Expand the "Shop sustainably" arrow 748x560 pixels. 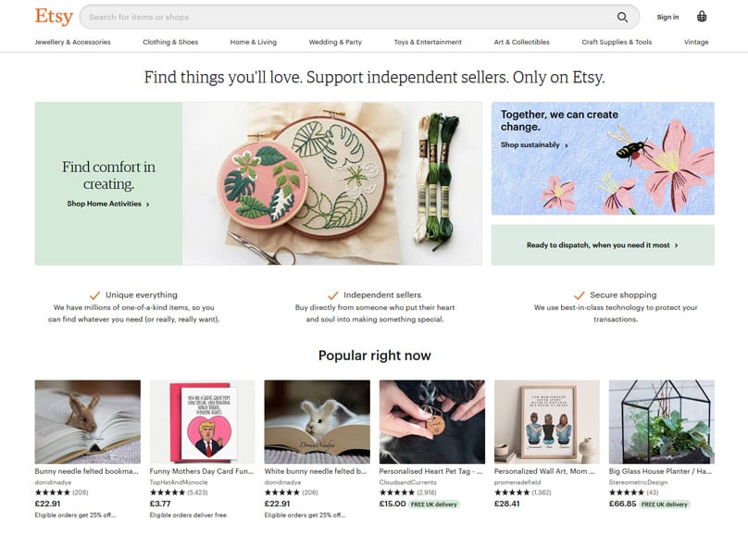coord(566,145)
